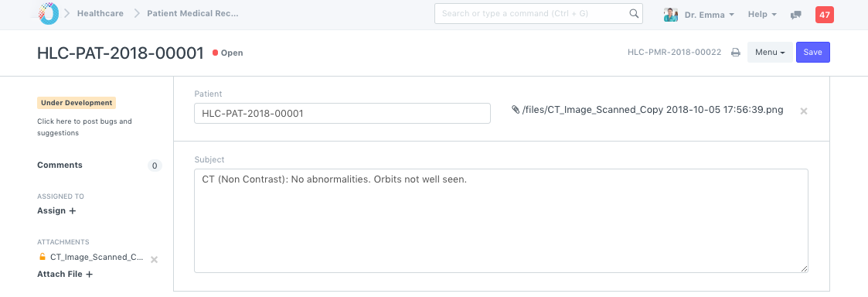Go to Patient Medical Record breadcrumb
Screen dimensions: 868x297
point(192,14)
